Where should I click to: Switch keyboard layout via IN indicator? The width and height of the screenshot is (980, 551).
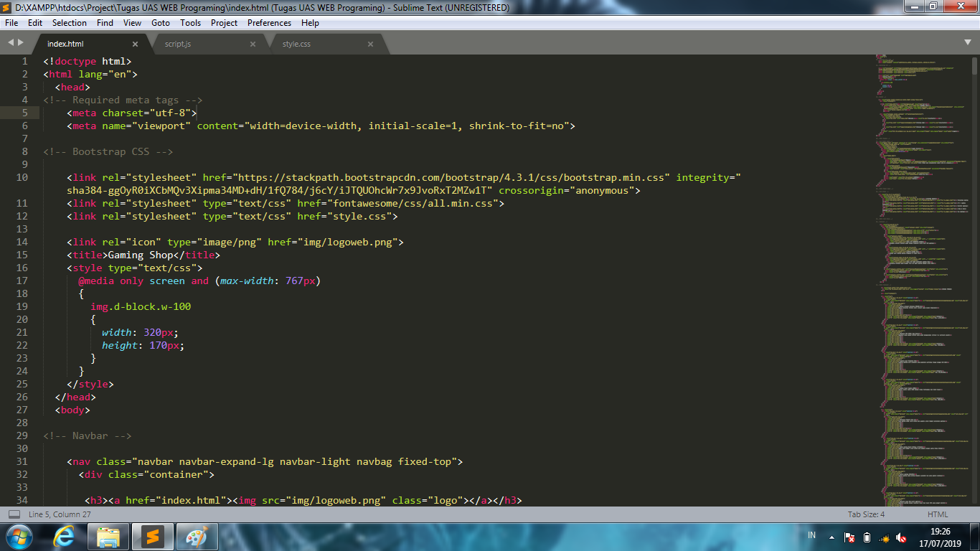(811, 535)
